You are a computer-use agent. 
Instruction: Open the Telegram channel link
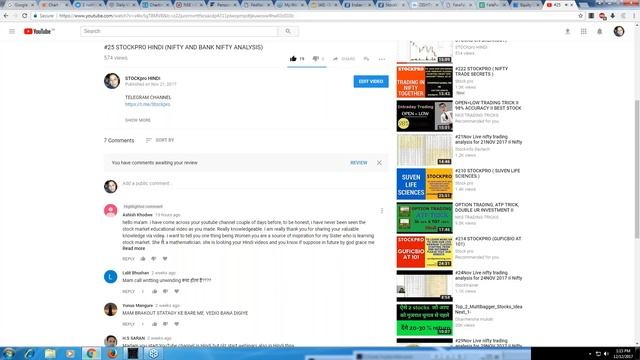coord(147,104)
